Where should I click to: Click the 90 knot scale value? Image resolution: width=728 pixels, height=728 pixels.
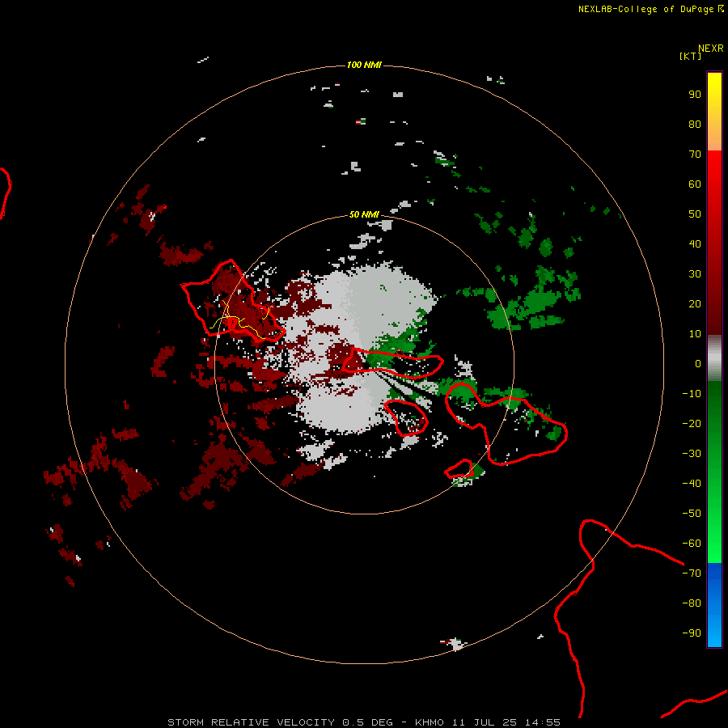click(x=695, y=95)
